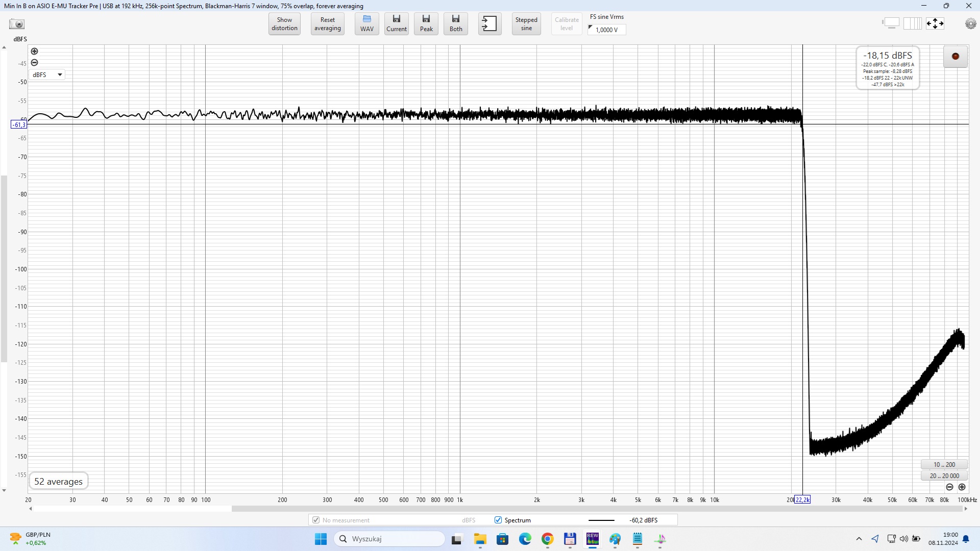
Task: Click the location tray icon
Action: 875,539
